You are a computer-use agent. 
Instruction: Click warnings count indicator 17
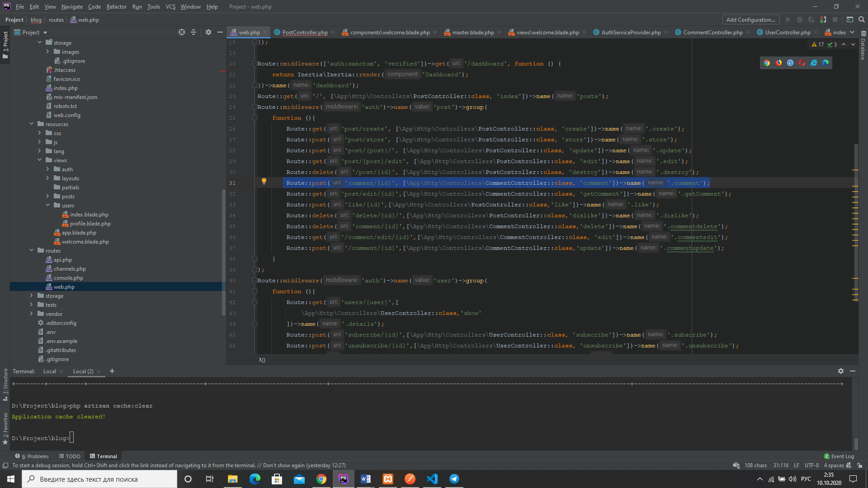tap(818, 44)
